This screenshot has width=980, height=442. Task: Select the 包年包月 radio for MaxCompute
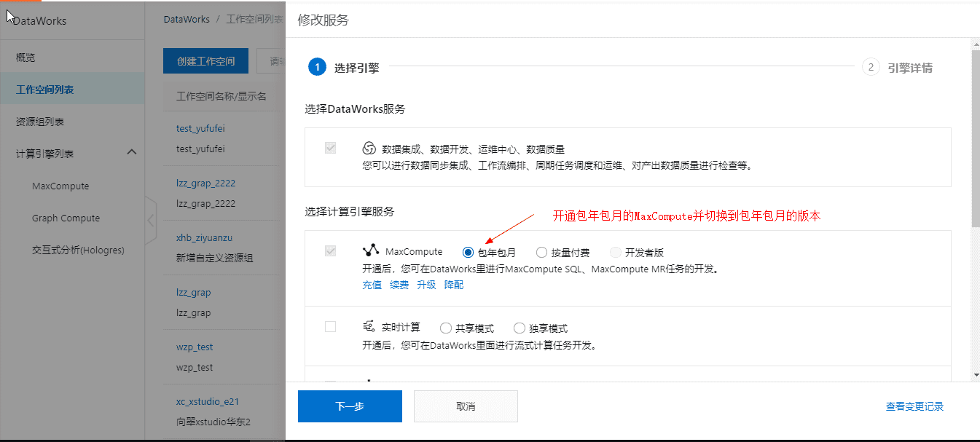(468, 252)
